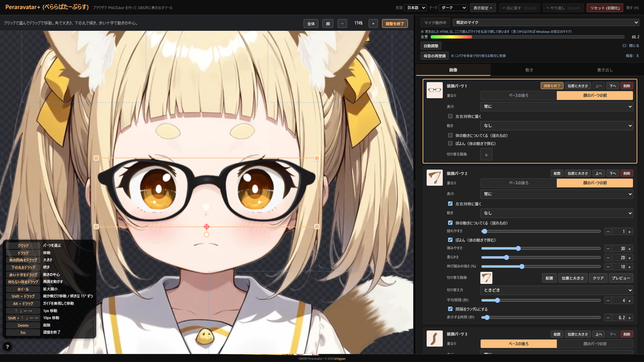Screen dimensions: 644x362
Task: Zoom in canvas with plus button
Action: click(373, 24)
